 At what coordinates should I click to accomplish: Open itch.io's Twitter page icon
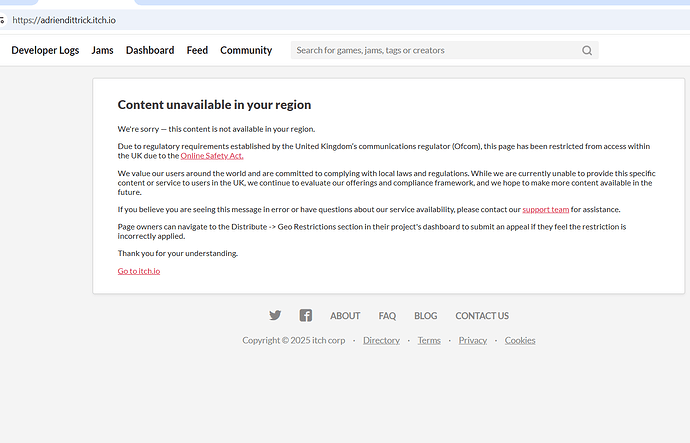click(275, 316)
